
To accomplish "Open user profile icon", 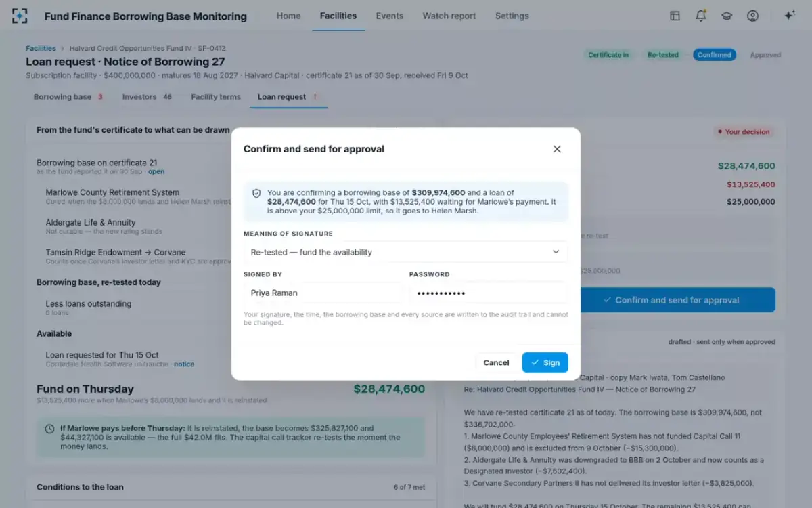I will pyautogui.click(x=752, y=16).
